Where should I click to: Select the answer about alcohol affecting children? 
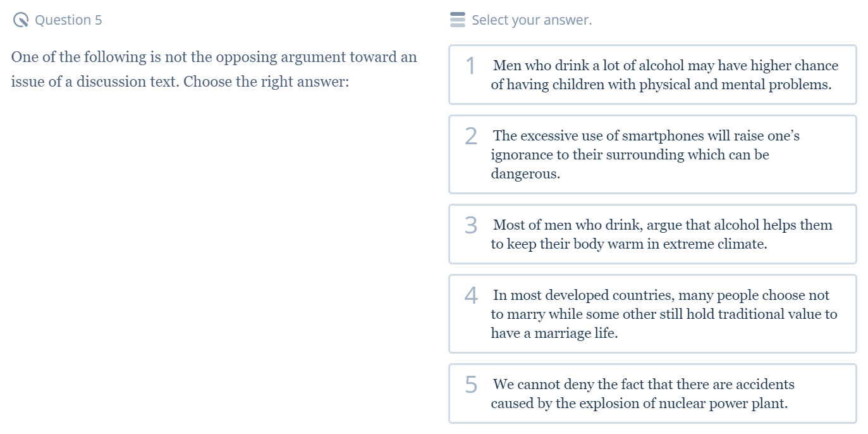pyautogui.click(x=652, y=75)
